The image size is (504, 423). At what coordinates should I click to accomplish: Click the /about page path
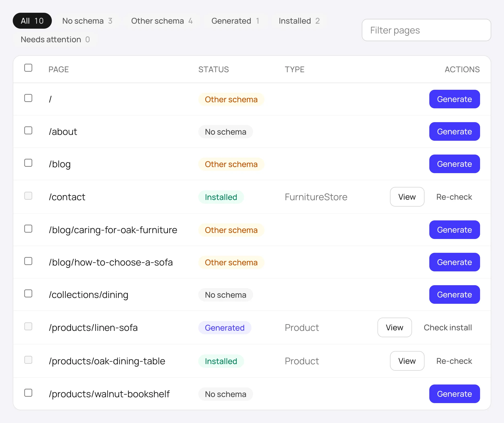point(63,131)
